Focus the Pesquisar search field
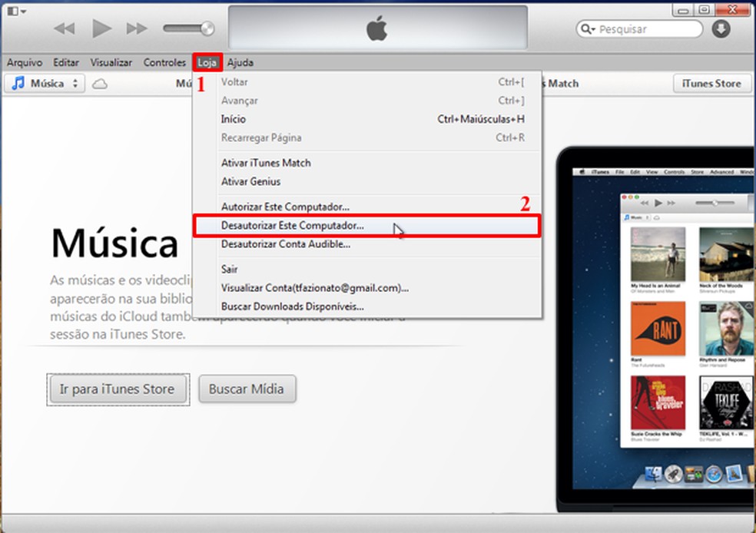 (639, 29)
